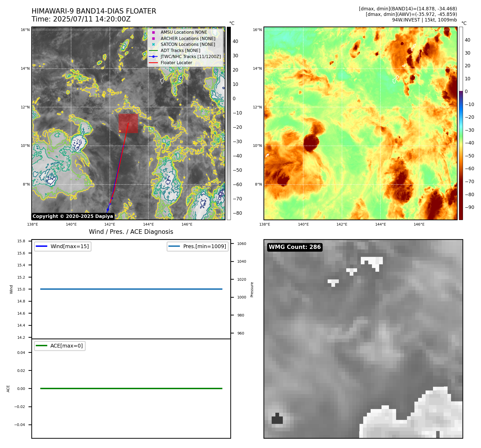Click the -0.04 tick on ACE axis
Screen dimensions: 481x448
20,425
